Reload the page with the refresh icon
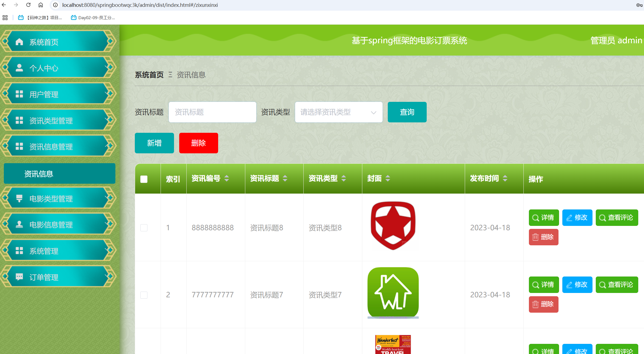The width and height of the screenshot is (644, 354). (x=28, y=5)
